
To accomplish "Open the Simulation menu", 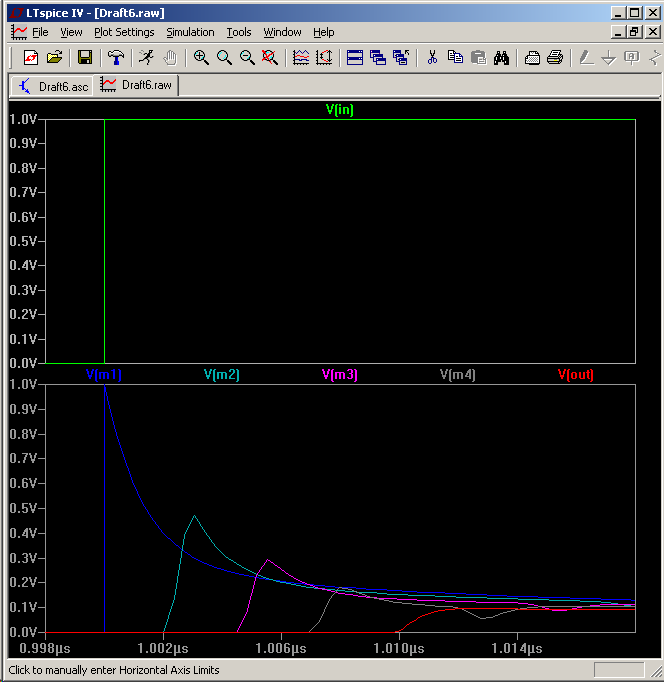I will [x=190, y=32].
